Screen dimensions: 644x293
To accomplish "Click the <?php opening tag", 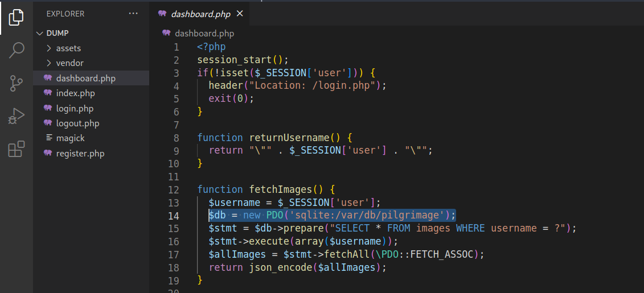I will pos(211,47).
